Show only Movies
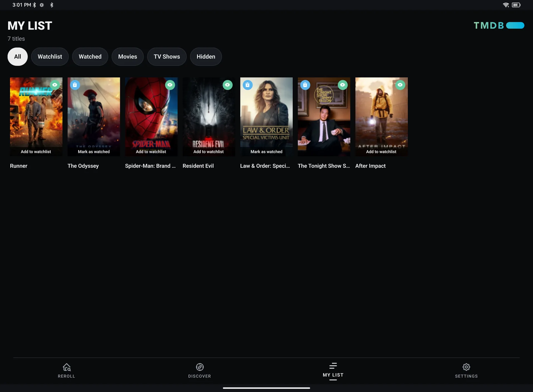Image resolution: width=533 pixels, height=392 pixels. coord(128,57)
